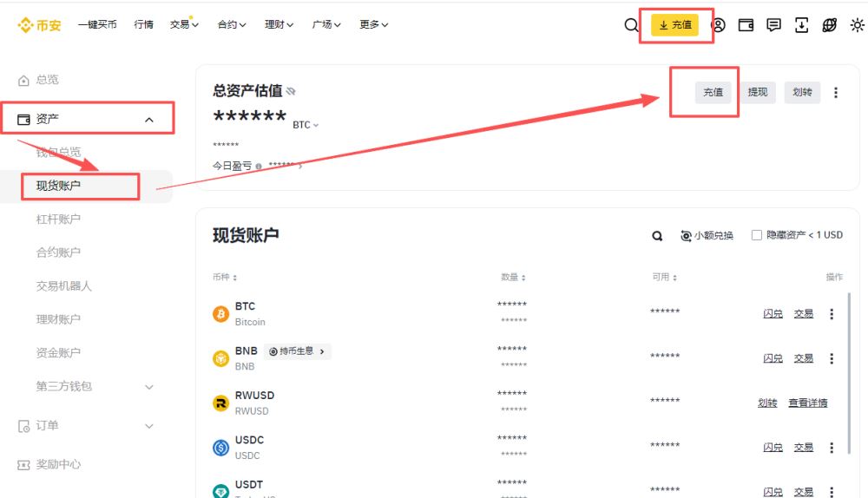Click the USDT coin icon in asset list
Image resolution: width=868 pixels, height=498 pixels.
[x=220, y=490]
